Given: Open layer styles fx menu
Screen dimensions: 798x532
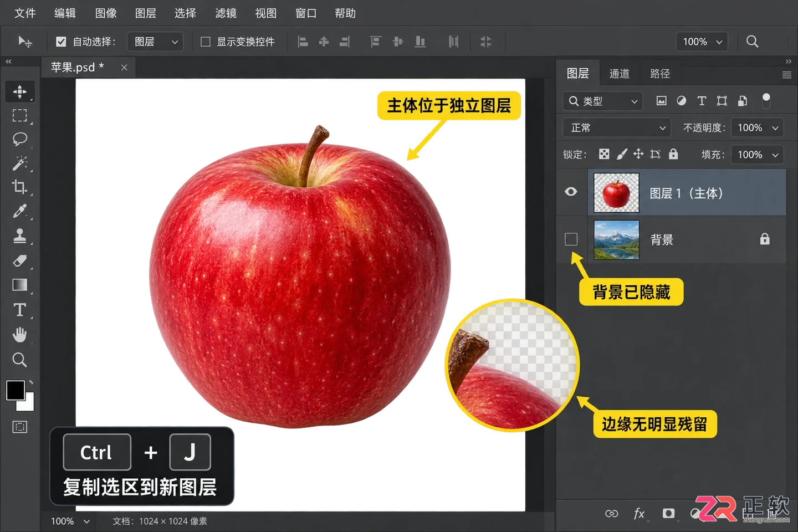Looking at the screenshot, I should [x=639, y=514].
